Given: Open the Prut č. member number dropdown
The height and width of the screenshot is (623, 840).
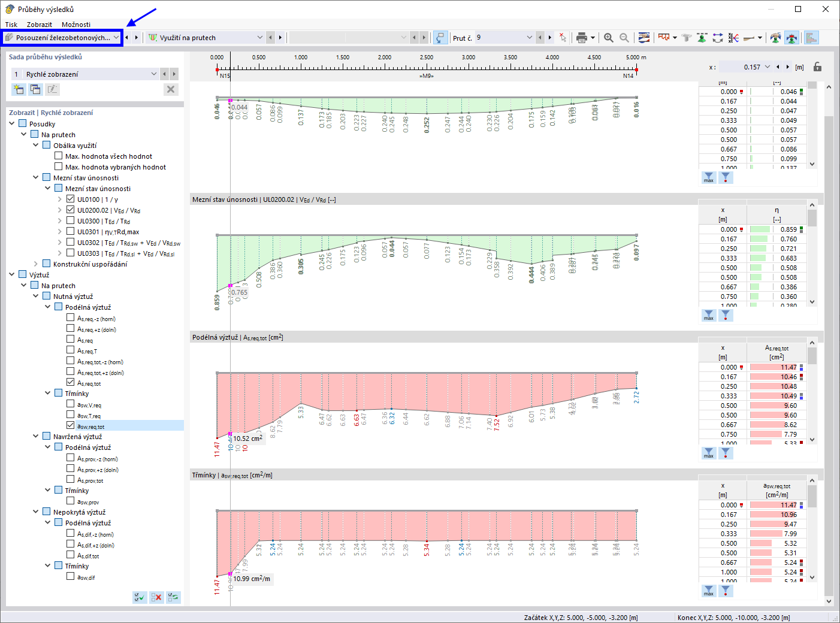Looking at the screenshot, I should click(529, 38).
